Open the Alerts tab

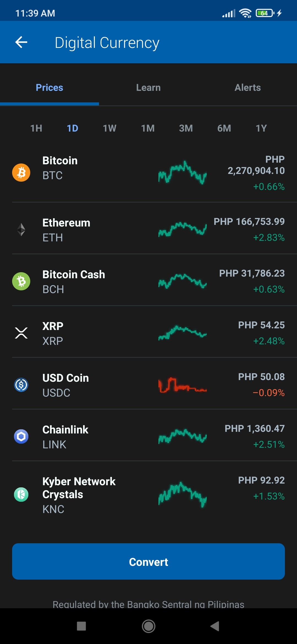[x=248, y=88]
